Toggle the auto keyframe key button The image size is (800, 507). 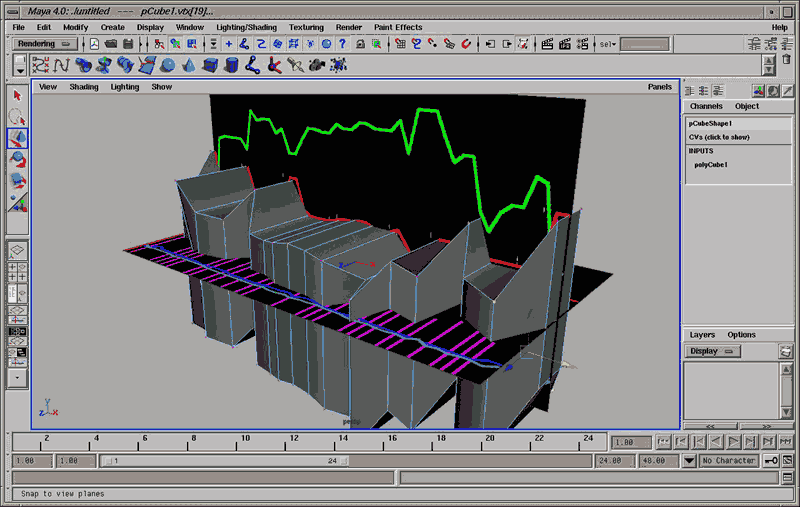[x=771, y=460]
